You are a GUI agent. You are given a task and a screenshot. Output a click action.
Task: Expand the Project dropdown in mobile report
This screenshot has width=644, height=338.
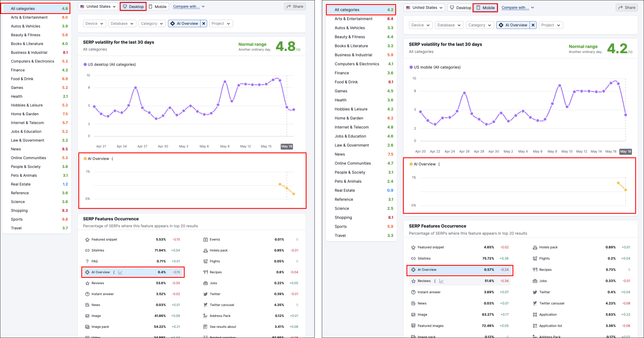coord(551,25)
